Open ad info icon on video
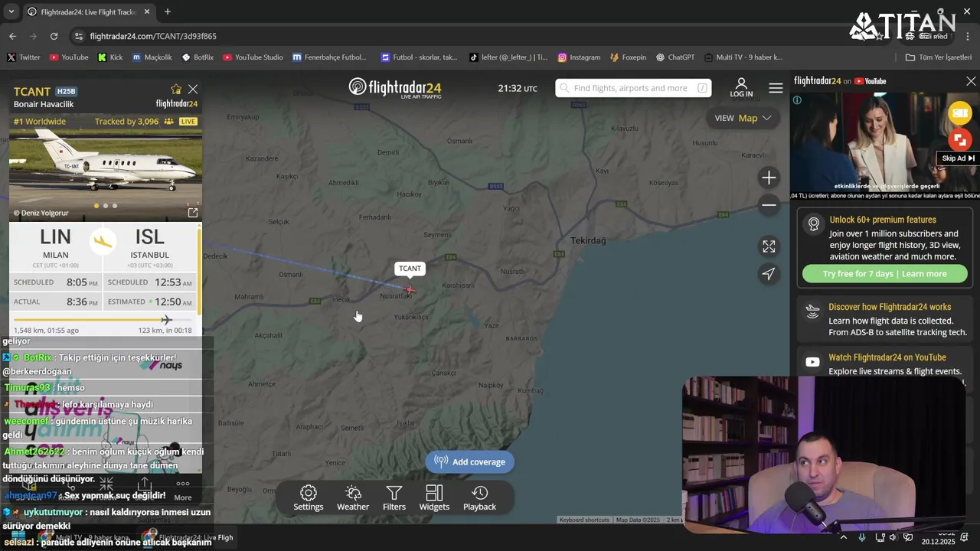The width and height of the screenshot is (980, 551). pyautogui.click(x=797, y=100)
